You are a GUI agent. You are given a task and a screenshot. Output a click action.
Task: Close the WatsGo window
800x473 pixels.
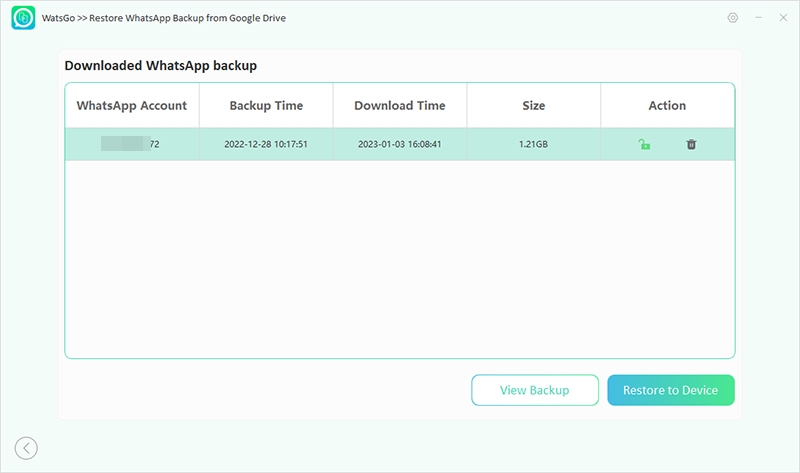tap(781, 18)
